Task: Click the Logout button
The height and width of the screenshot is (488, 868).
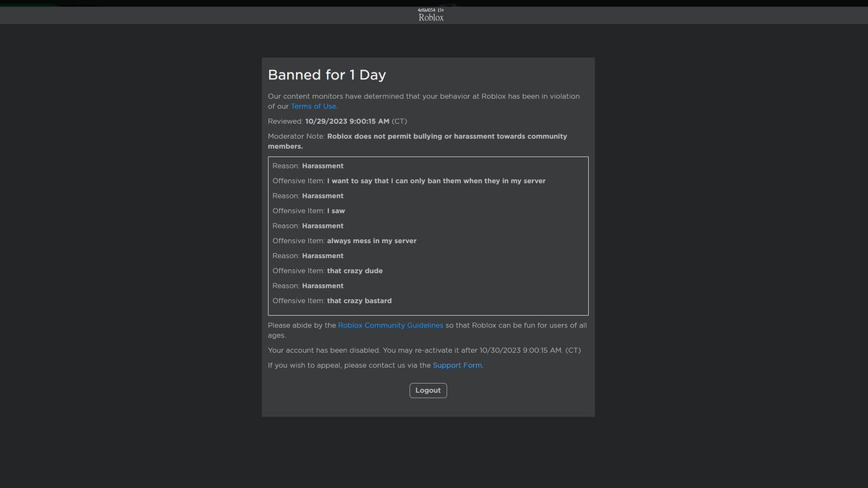Action: [428, 390]
